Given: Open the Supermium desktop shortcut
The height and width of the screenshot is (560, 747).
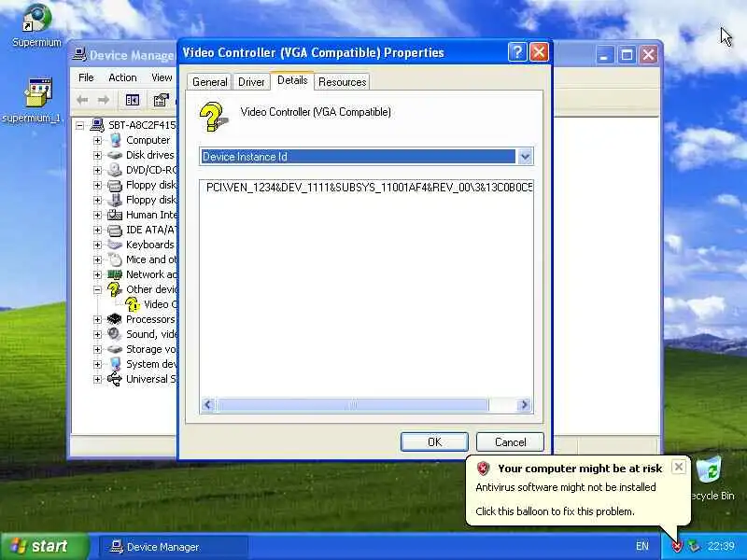Looking at the screenshot, I should click(x=36, y=25).
